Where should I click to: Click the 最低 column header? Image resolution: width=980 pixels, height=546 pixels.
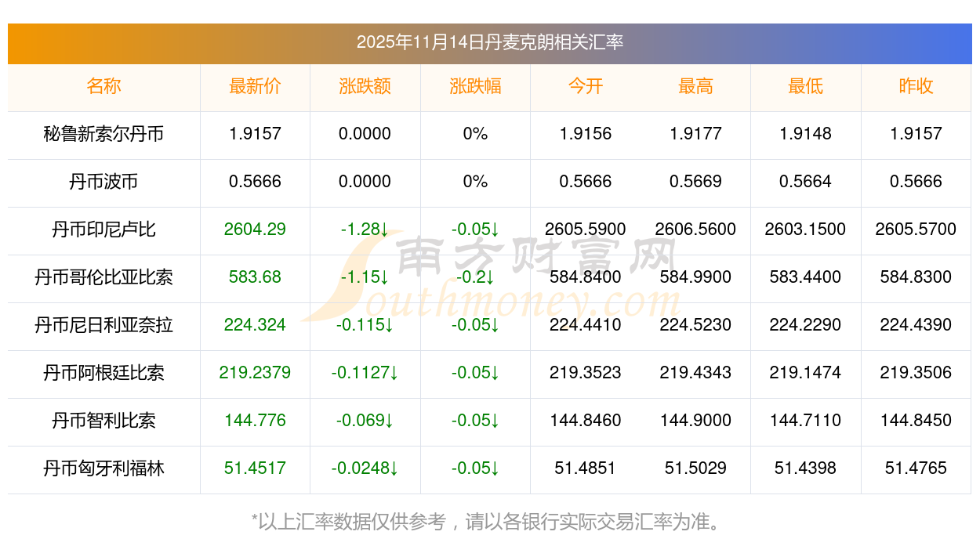point(805,86)
